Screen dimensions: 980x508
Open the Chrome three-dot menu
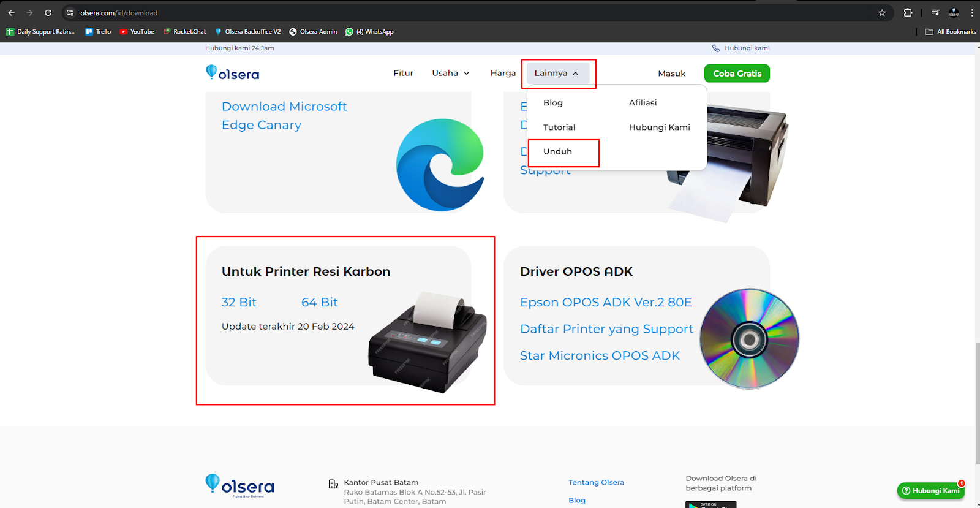[x=972, y=13]
